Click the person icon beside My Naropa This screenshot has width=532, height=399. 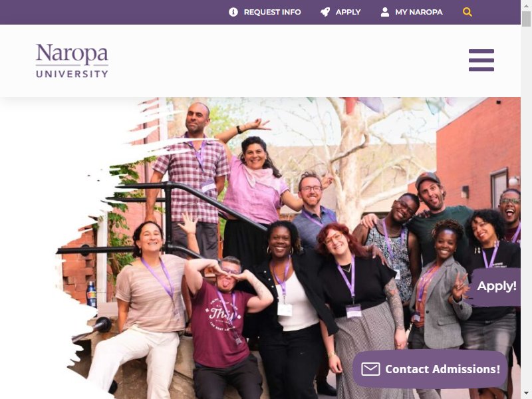[385, 12]
